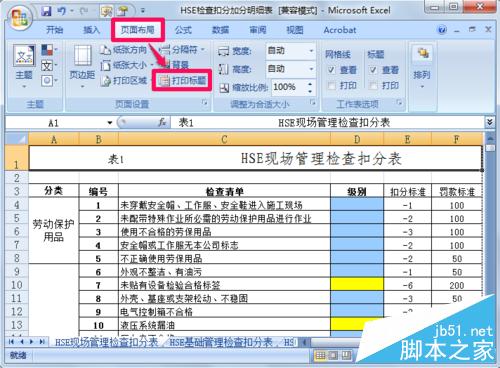Open the Home tab

tap(55, 30)
